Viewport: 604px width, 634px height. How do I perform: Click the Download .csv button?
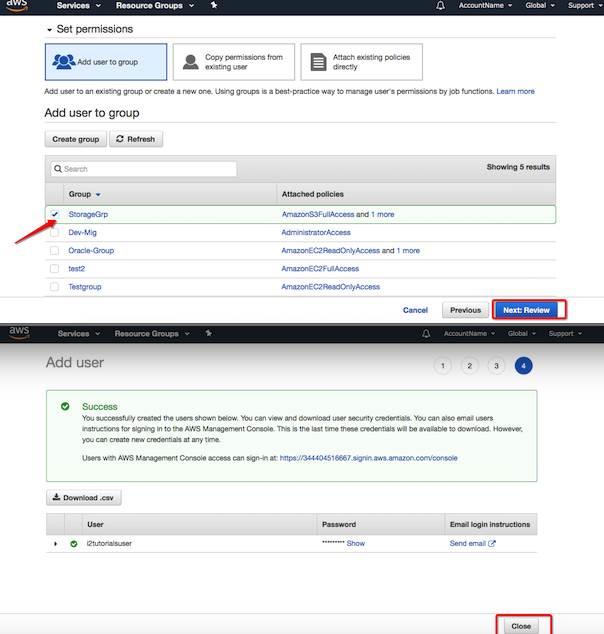coord(84,498)
